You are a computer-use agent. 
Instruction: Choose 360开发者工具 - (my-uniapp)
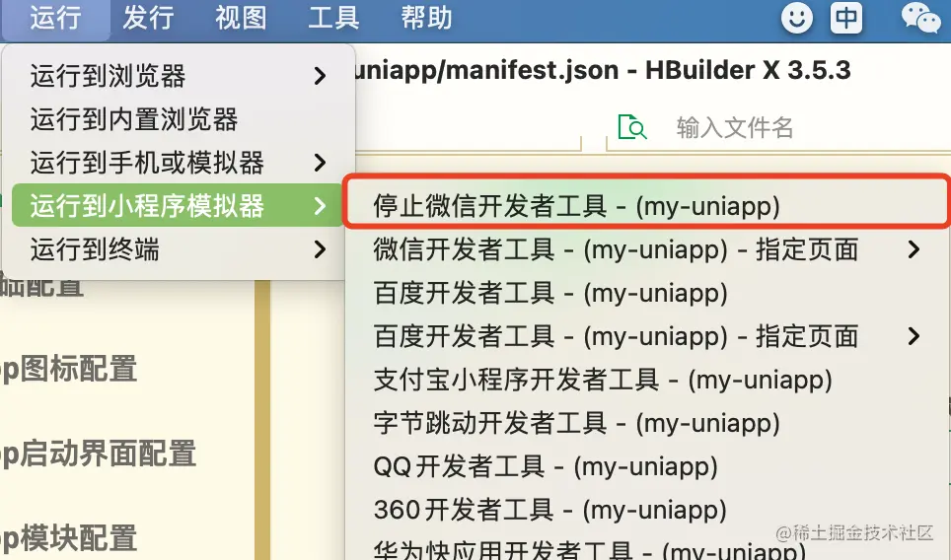[x=646, y=509]
